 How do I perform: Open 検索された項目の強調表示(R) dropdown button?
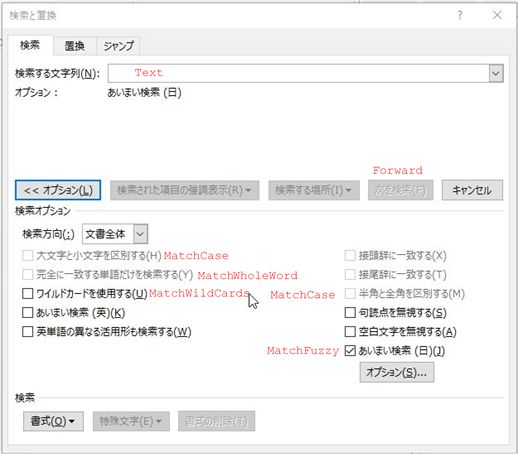click(x=185, y=190)
